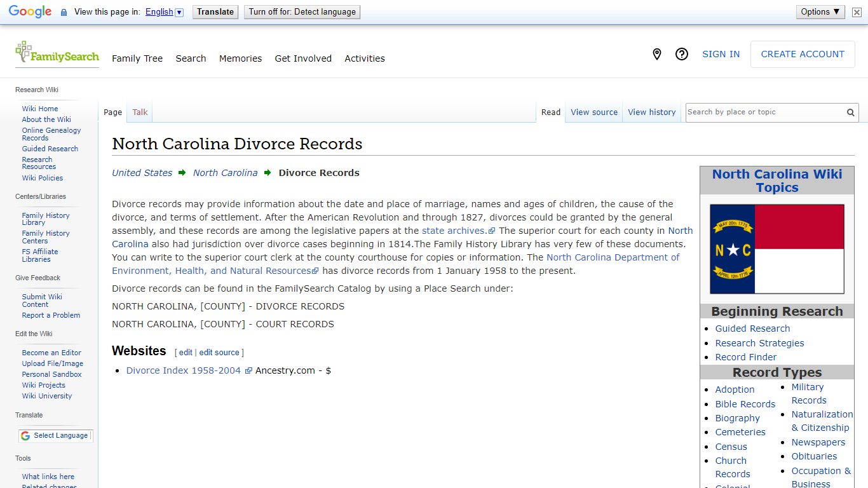The height and width of the screenshot is (488, 868).
Task: Switch to the Talk tab
Action: tap(140, 112)
